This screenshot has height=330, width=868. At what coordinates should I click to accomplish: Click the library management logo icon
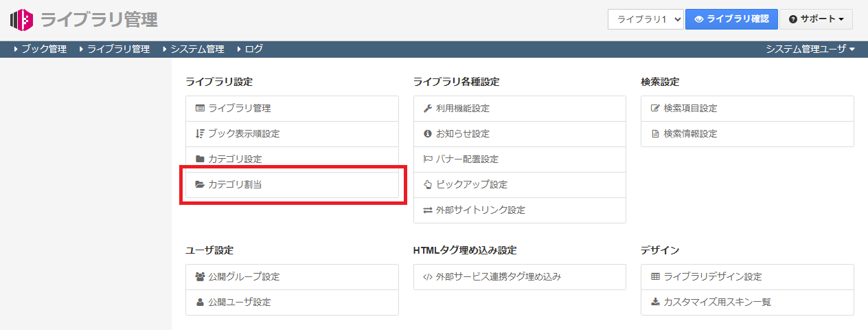click(21, 20)
